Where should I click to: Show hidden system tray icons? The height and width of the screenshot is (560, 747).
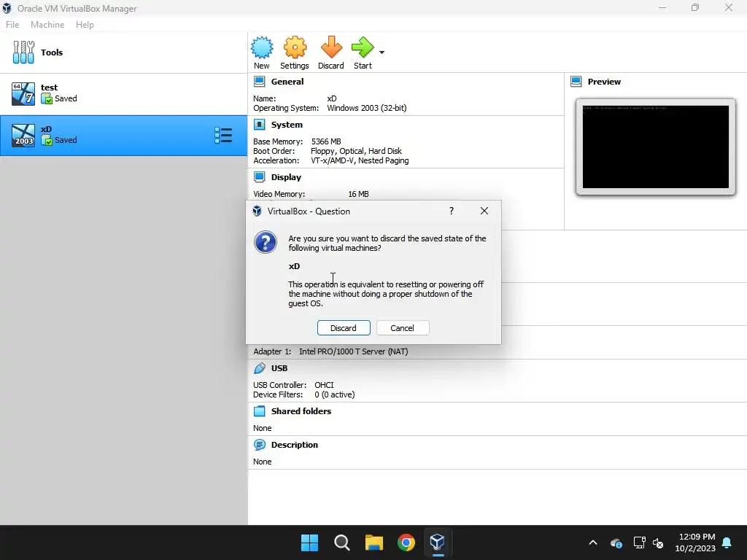pos(593,542)
